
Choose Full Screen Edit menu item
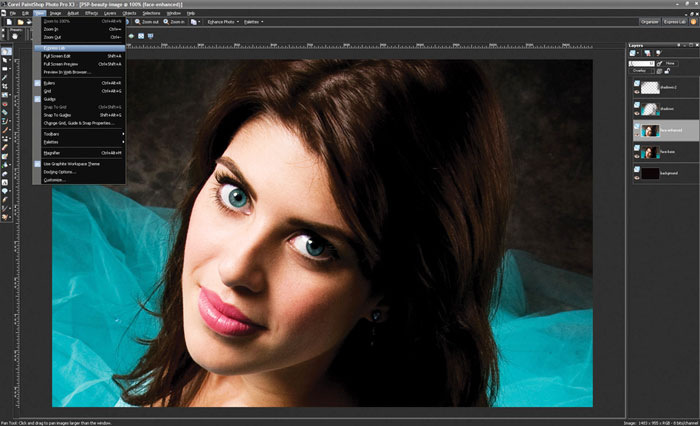[79, 56]
